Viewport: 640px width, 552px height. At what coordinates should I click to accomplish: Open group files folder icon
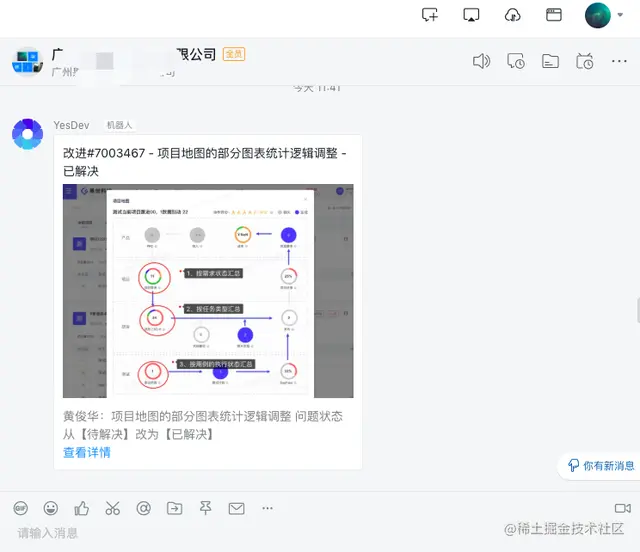(550, 61)
